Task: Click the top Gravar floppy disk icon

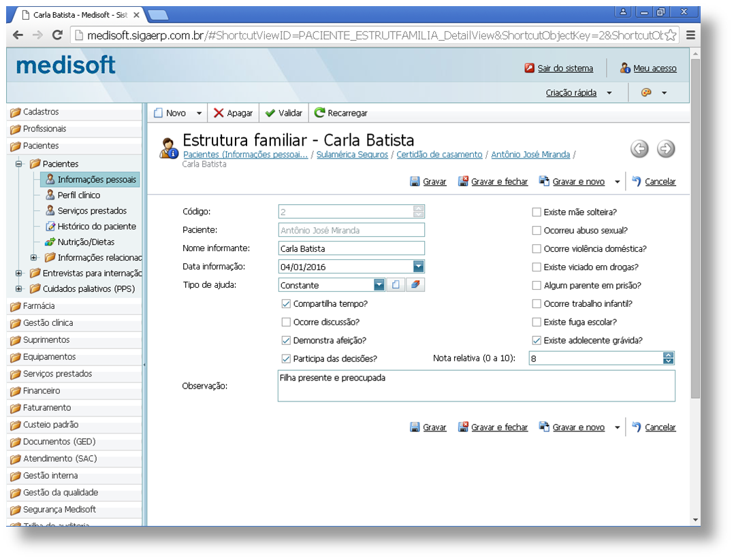Action: click(415, 182)
